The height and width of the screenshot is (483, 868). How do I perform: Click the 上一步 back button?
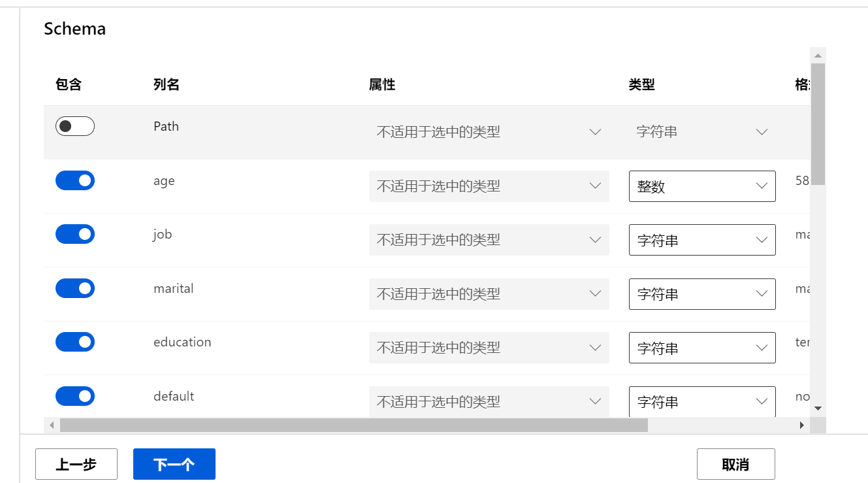76,464
